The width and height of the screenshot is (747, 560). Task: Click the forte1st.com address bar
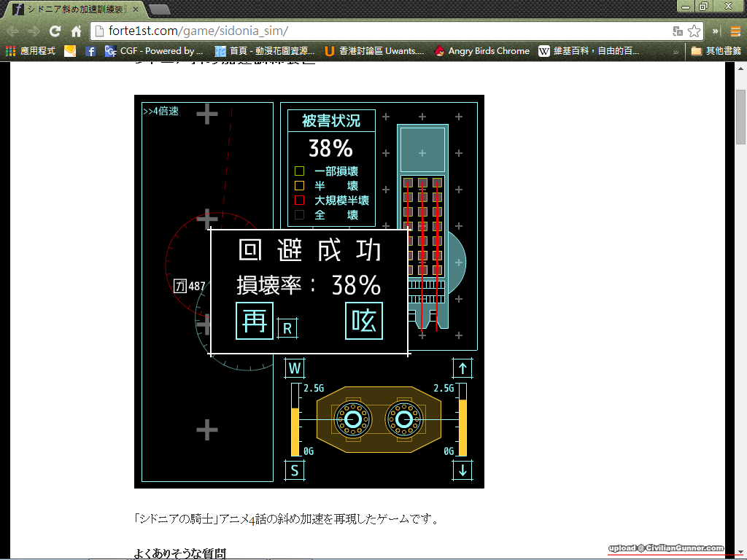click(379, 31)
